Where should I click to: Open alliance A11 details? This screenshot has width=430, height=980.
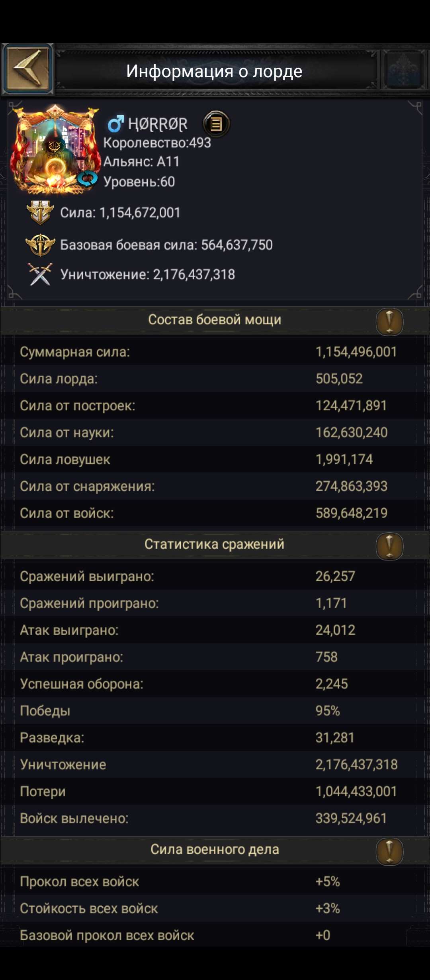pos(141,162)
